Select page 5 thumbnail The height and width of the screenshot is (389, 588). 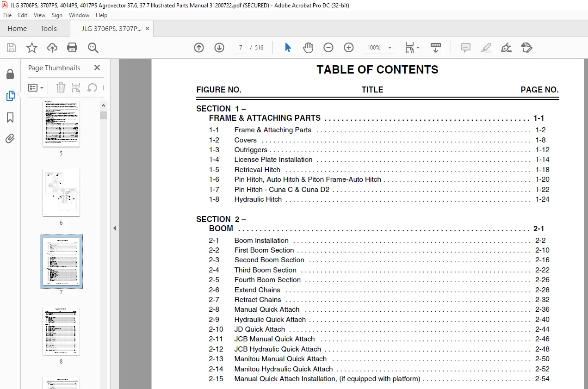click(x=61, y=123)
